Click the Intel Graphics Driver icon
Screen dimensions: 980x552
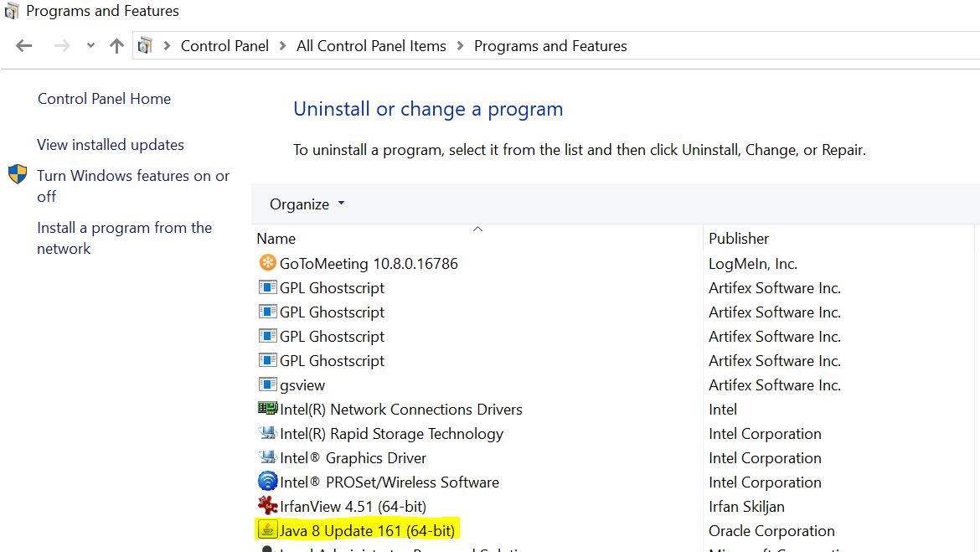[267, 457]
